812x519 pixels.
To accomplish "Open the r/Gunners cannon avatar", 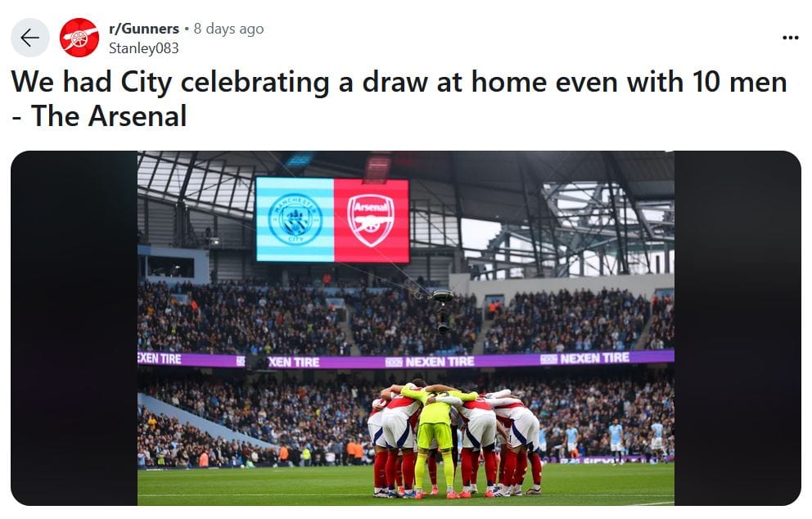I will (x=79, y=38).
